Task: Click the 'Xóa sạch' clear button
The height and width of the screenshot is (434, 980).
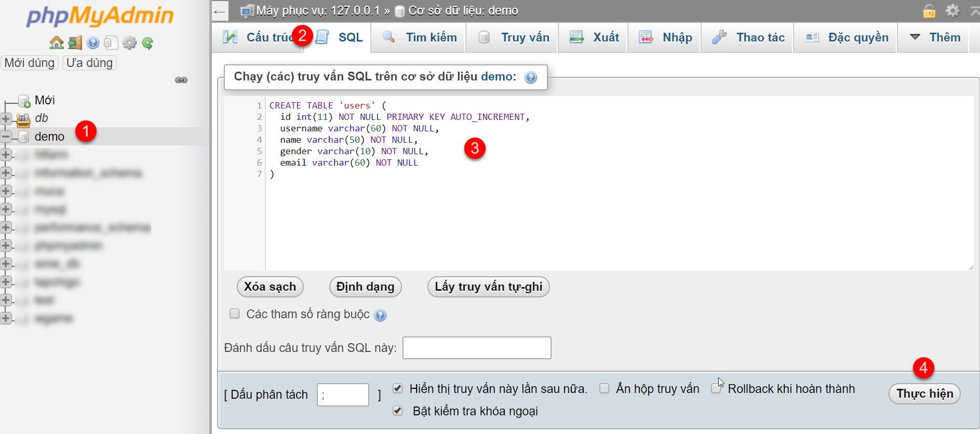Action: pos(270,287)
